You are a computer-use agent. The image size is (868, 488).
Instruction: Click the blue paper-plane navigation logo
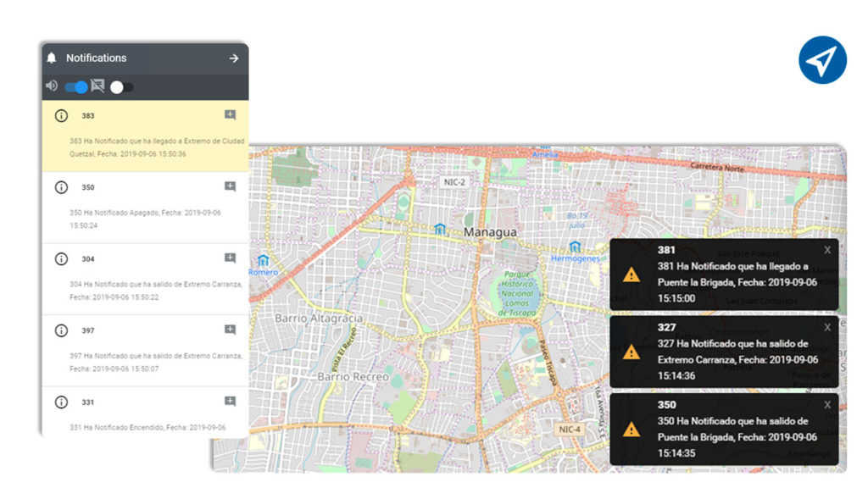(x=822, y=60)
